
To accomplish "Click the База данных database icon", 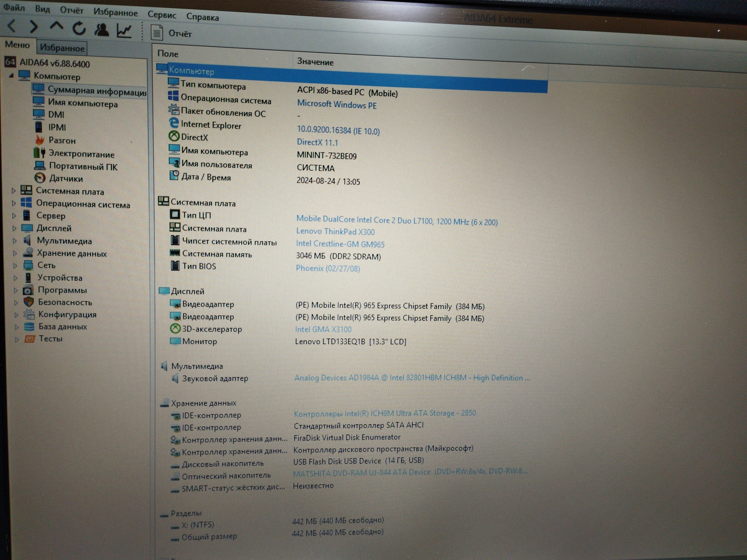I will click(29, 327).
